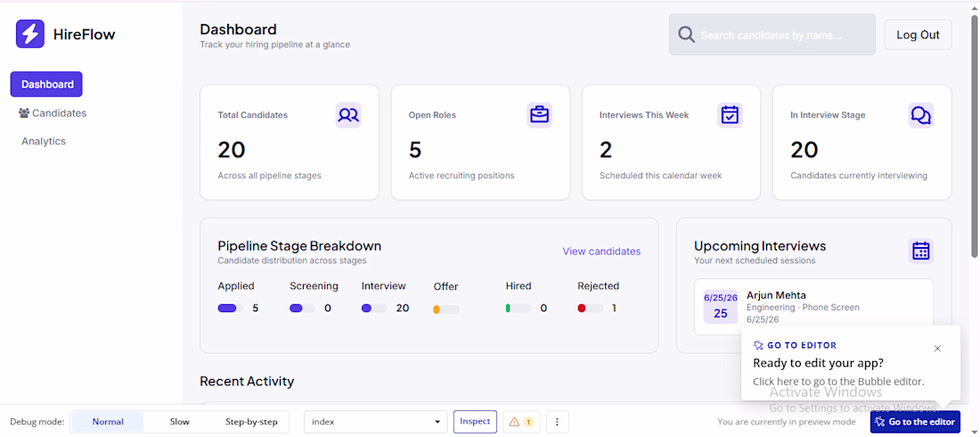Click the In Interview Stage chat icon
This screenshot has height=437, width=980.
coord(920,115)
